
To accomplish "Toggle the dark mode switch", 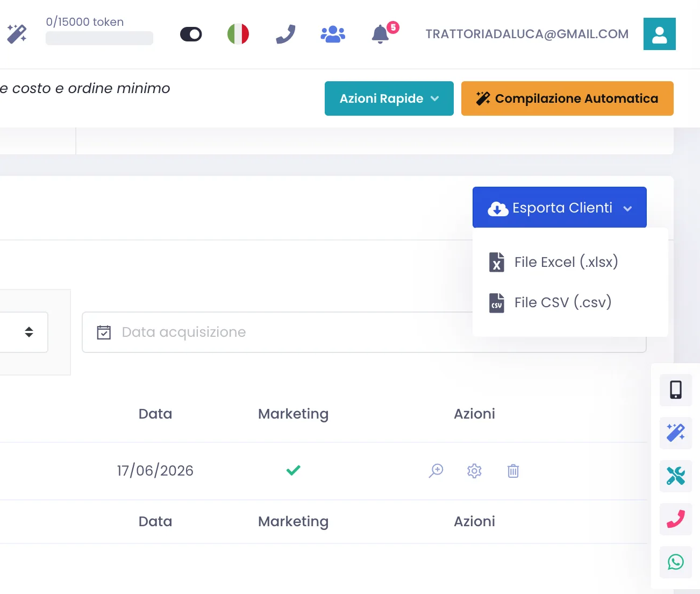I will point(191,34).
